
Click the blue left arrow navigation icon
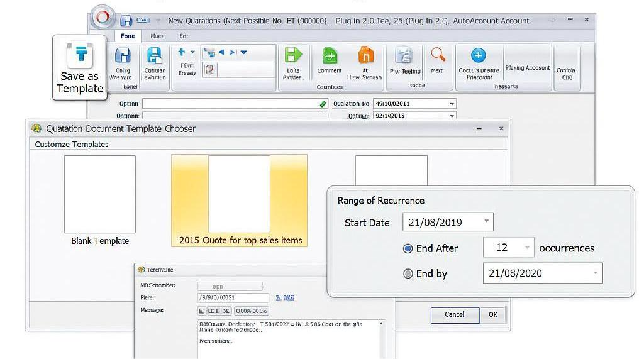pos(221,52)
